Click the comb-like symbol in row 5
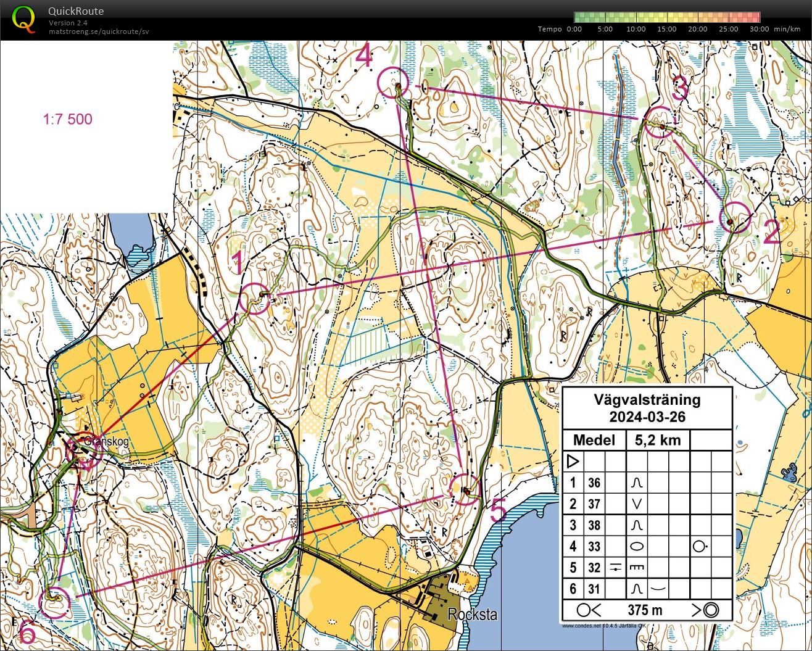The image size is (812, 651). click(x=637, y=567)
